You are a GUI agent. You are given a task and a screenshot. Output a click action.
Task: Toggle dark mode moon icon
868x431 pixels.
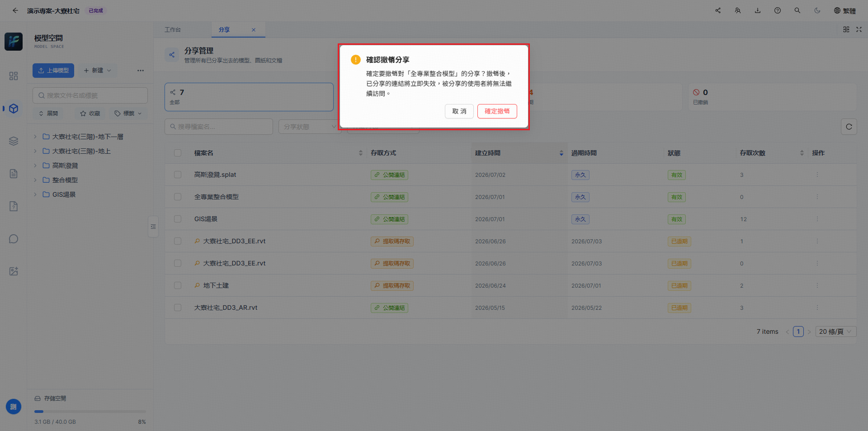pyautogui.click(x=817, y=10)
